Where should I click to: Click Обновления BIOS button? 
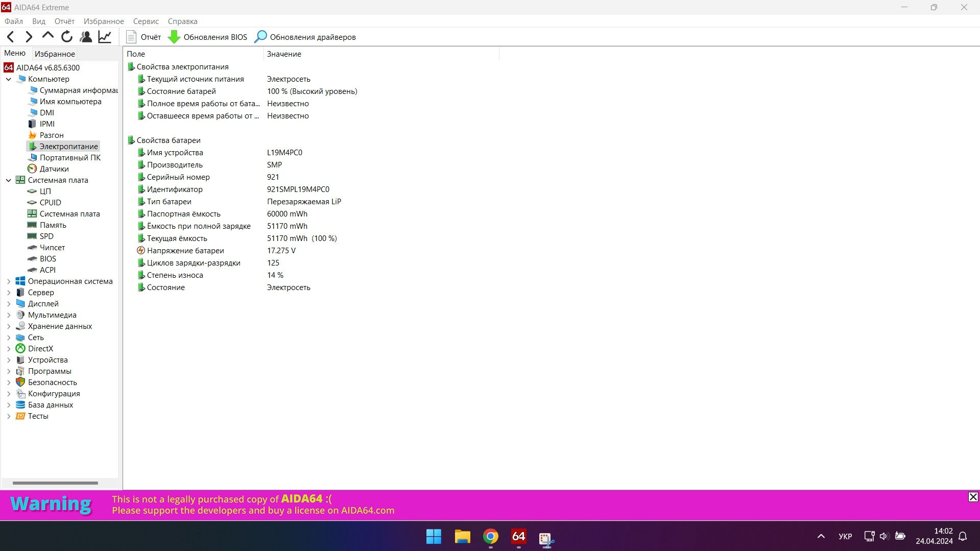(207, 37)
